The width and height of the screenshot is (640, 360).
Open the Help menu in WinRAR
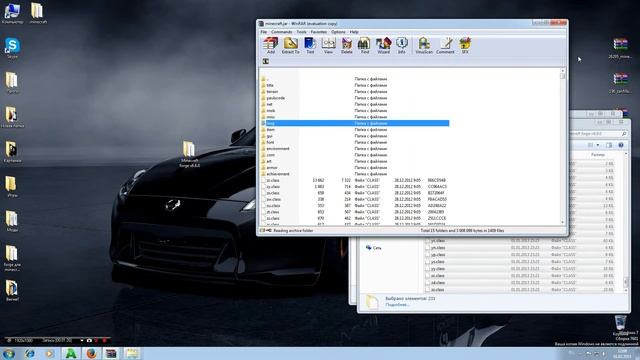pos(354,32)
